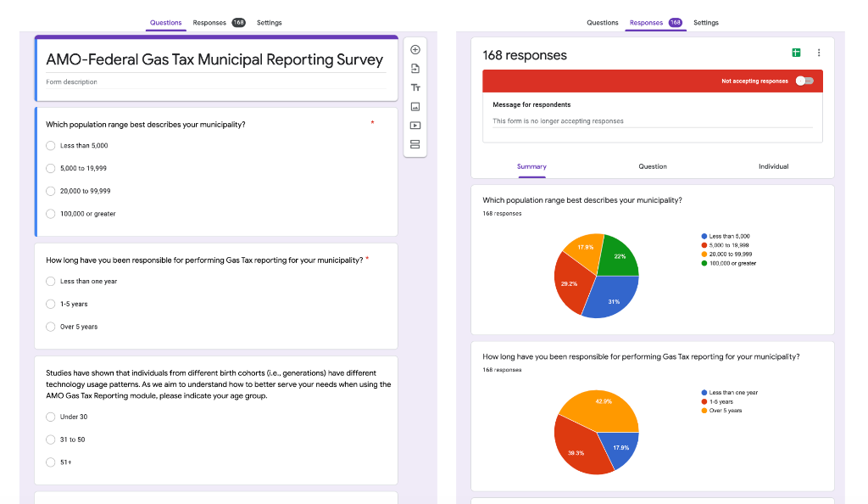Add a new section to the form
The image size is (868, 504).
tap(415, 144)
